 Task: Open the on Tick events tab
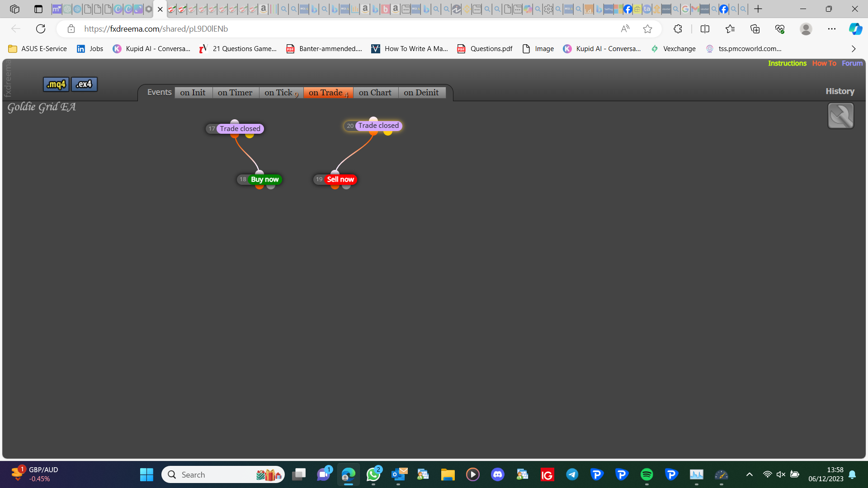click(x=281, y=93)
